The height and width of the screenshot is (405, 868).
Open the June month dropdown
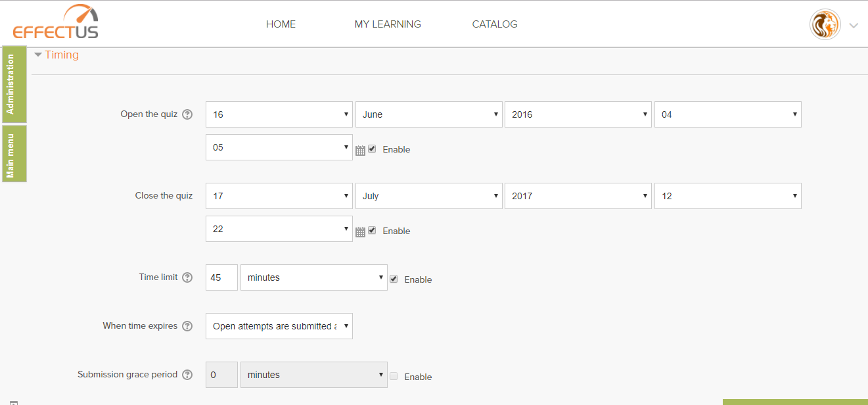tap(428, 114)
